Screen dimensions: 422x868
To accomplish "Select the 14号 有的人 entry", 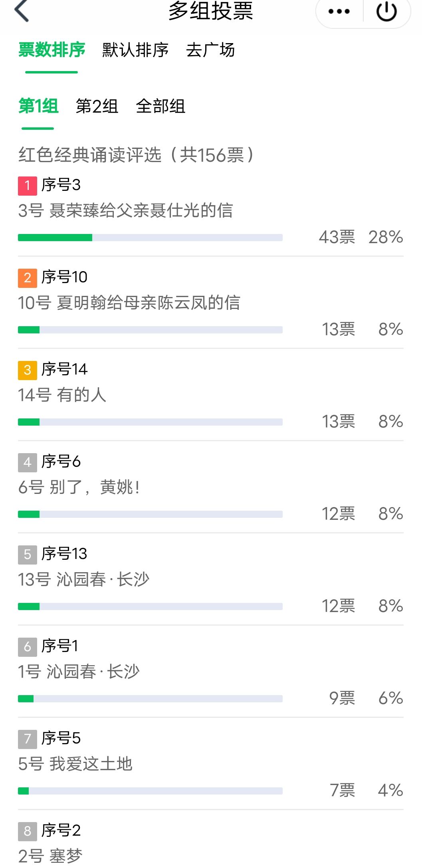I will pyautogui.click(x=62, y=395).
